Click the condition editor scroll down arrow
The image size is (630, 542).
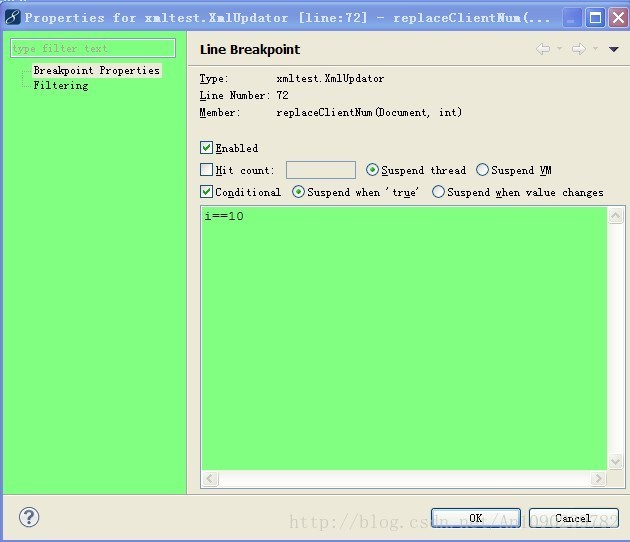pyautogui.click(x=615, y=461)
